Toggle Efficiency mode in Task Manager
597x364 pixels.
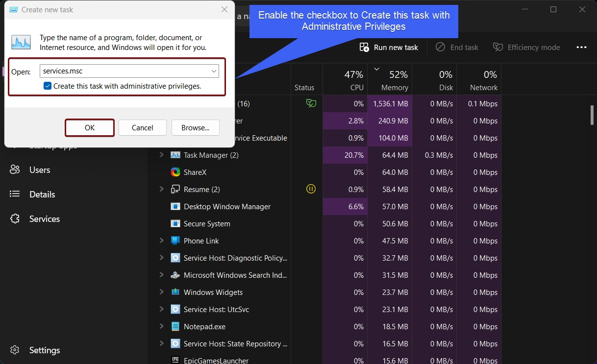(x=526, y=47)
